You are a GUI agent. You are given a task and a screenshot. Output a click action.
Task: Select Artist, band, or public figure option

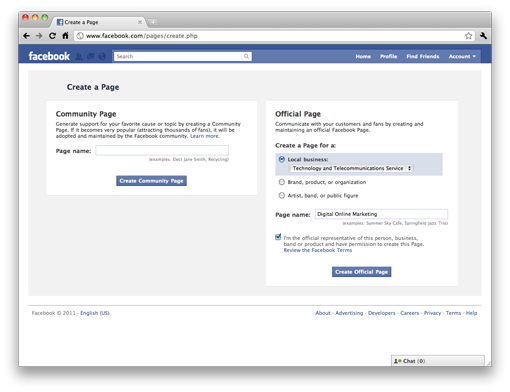coord(282,195)
